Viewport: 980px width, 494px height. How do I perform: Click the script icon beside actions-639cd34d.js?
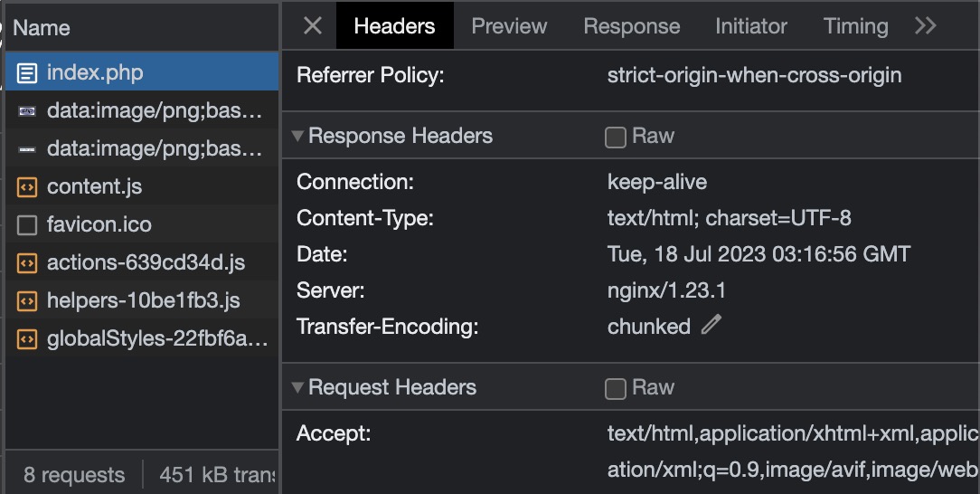click(27, 263)
